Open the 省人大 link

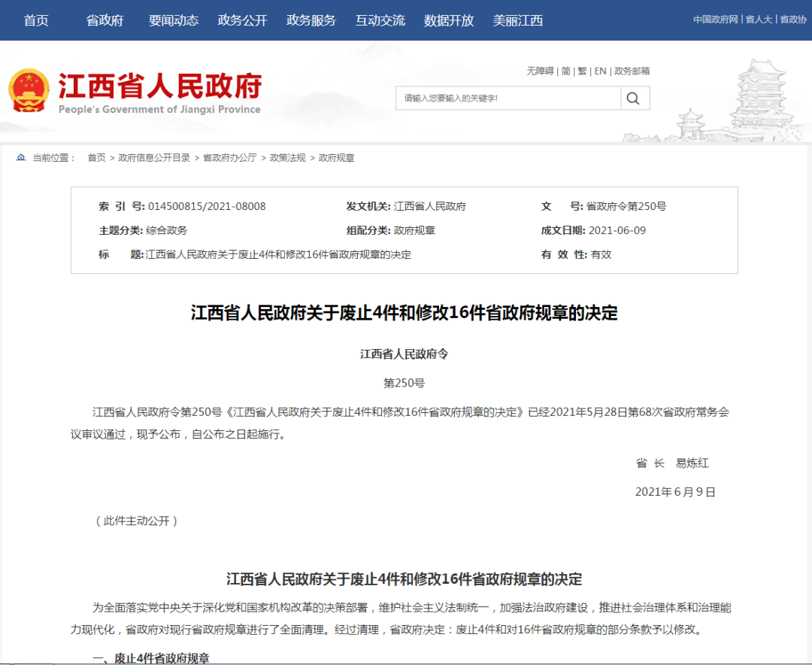coord(759,19)
